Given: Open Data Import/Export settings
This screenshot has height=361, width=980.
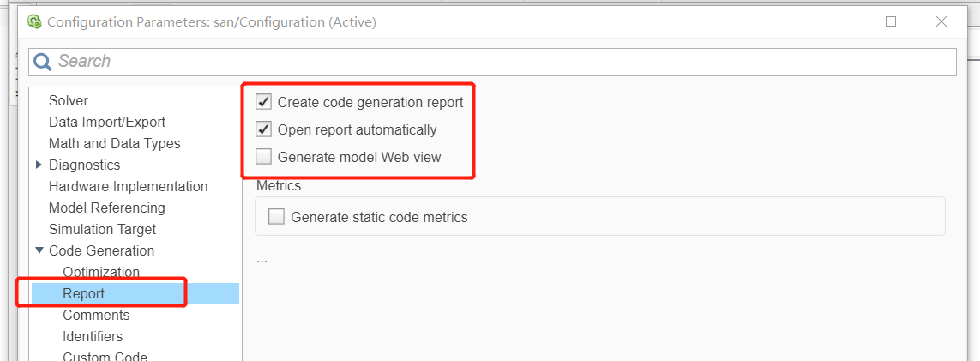Looking at the screenshot, I should (107, 122).
